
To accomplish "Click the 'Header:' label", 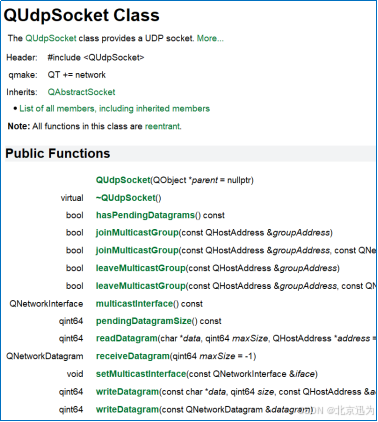I will point(22,58).
